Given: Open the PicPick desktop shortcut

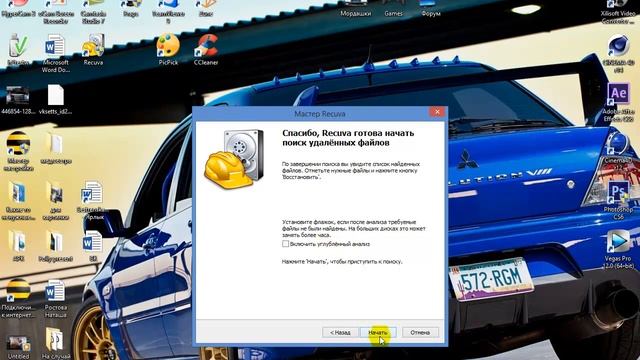Looking at the screenshot, I should (x=168, y=50).
